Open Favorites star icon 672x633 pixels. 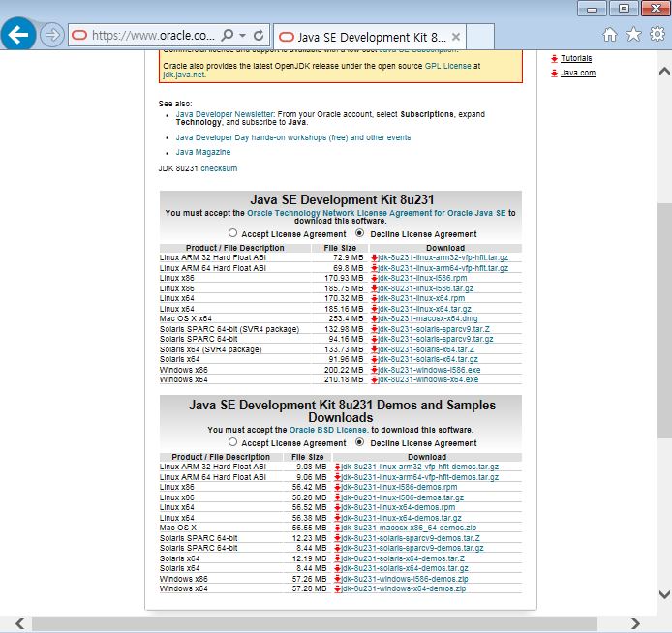click(633, 34)
